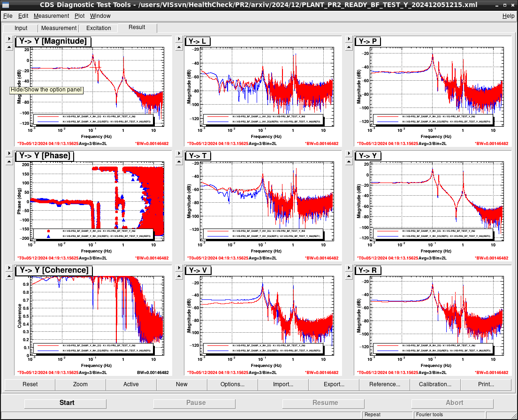The width and height of the screenshot is (518, 420).
Task: Show option panel for Y->Y Phase plot
Action: pos(9,153)
